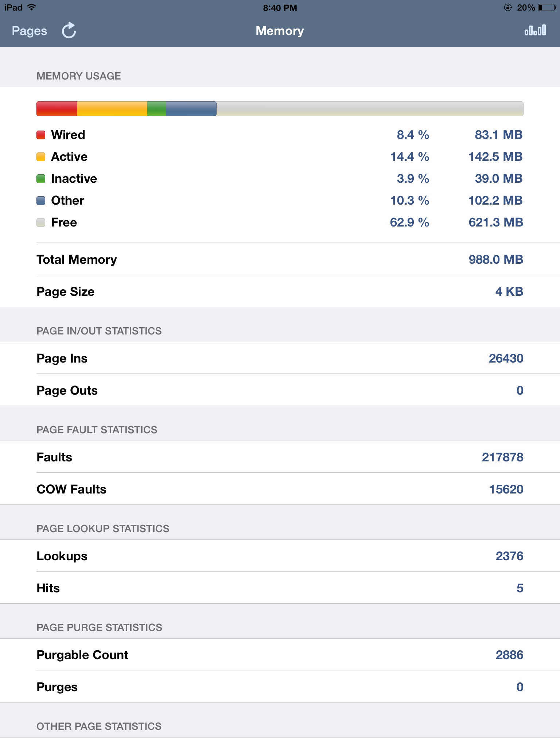Select the blue Other color swatch
The height and width of the screenshot is (747, 560).
click(x=41, y=201)
